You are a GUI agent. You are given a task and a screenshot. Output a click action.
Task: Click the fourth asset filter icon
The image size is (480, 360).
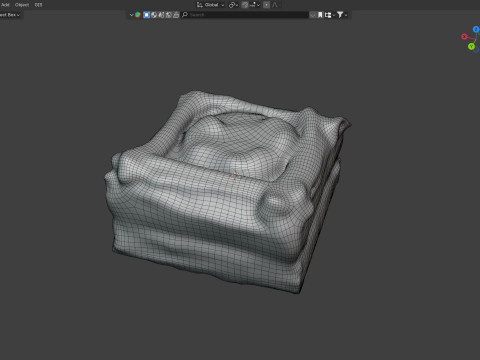[169, 15]
